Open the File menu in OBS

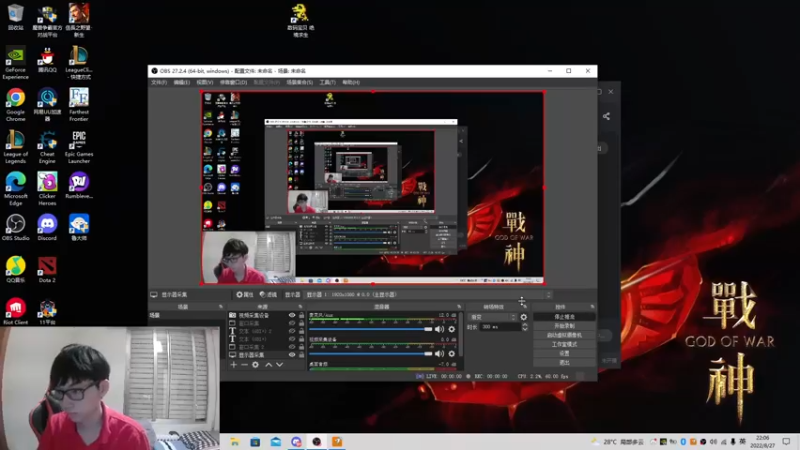point(159,82)
